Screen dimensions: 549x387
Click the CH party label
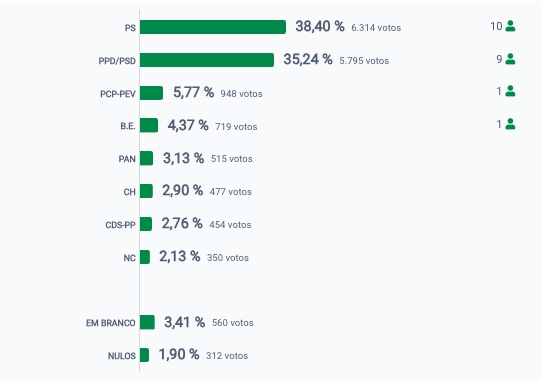(x=129, y=192)
